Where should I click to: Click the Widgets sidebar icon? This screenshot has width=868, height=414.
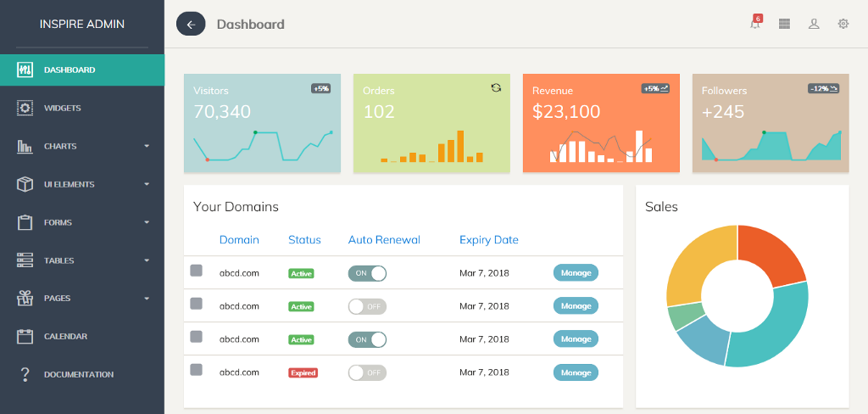(25, 108)
